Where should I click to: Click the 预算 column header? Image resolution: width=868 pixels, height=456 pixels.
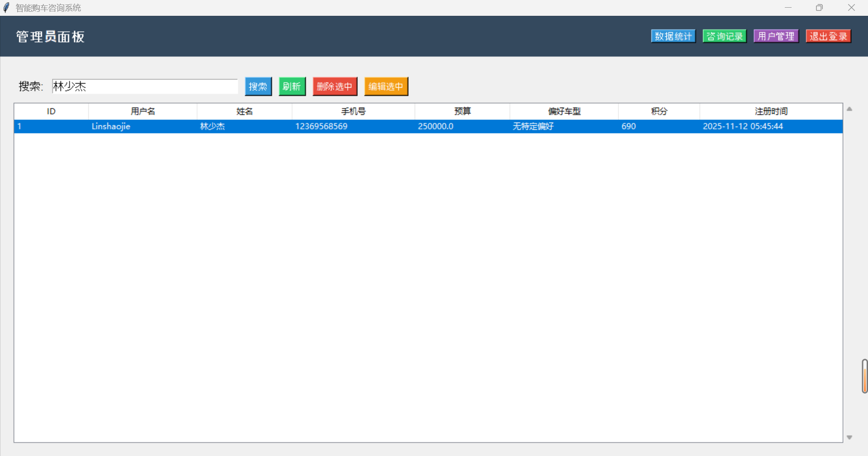[x=462, y=111]
